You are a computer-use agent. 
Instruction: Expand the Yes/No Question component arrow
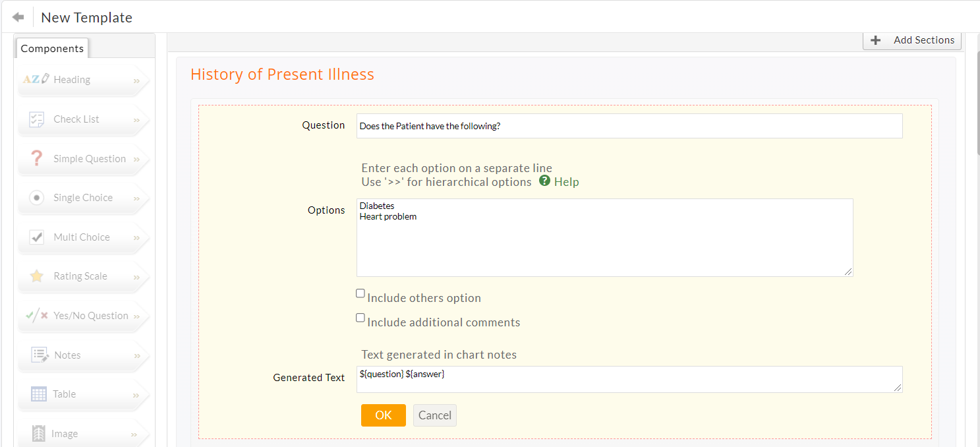(x=136, y=316)
